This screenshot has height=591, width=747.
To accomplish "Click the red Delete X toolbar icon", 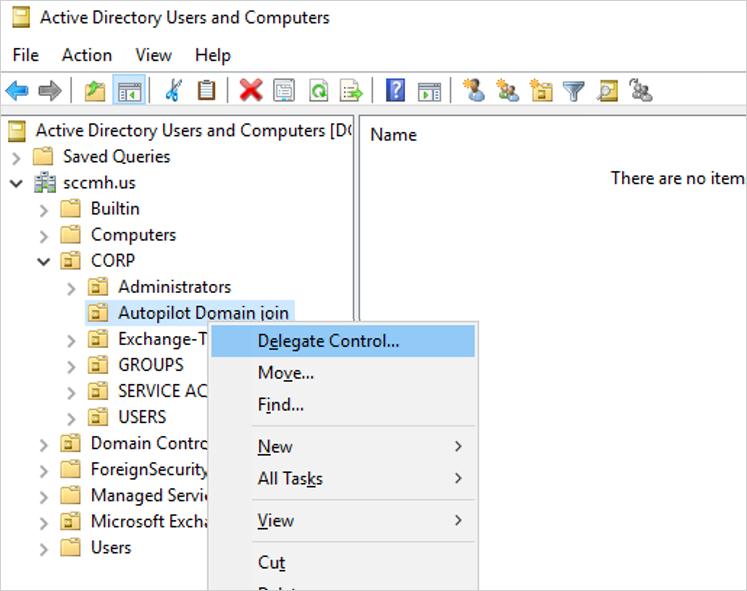I will pos(251,90).
